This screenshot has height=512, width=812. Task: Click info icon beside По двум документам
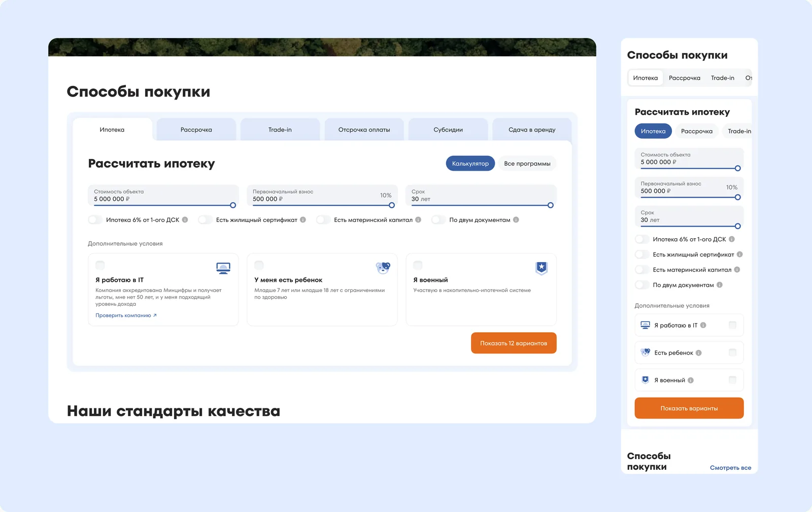tap(516, 220)
